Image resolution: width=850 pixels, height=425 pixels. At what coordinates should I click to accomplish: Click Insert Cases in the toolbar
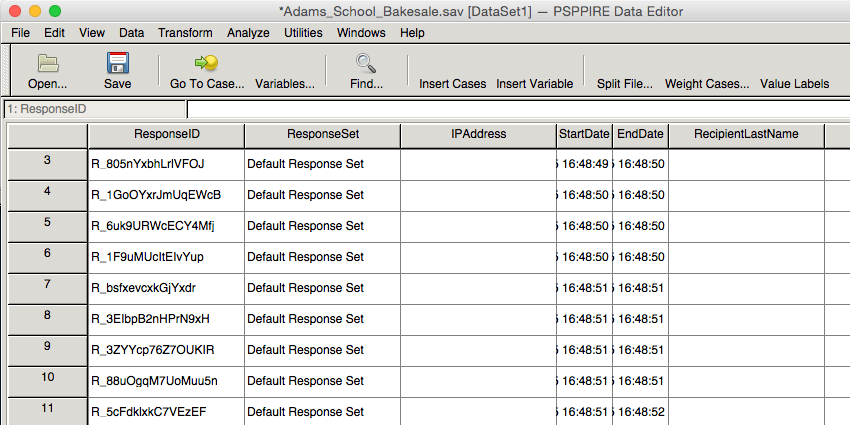[x=453, y=84]
